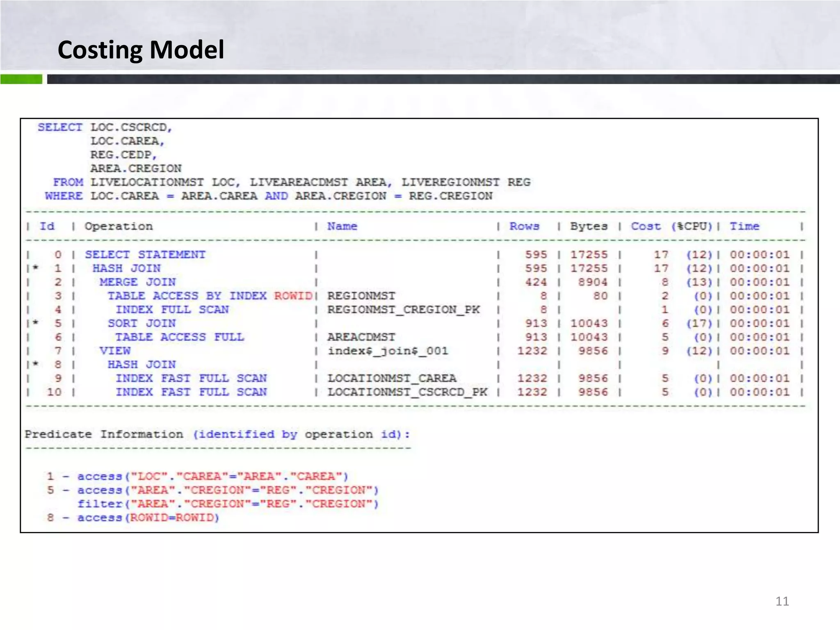Screen dimensions: 840x630
Task: Click the Bytes value 8904
Action: tap(593, 282)
